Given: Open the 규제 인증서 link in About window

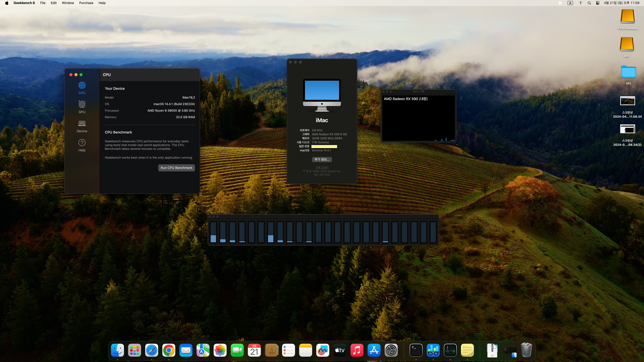Looking at the screenshot, I should coord(322,167).
